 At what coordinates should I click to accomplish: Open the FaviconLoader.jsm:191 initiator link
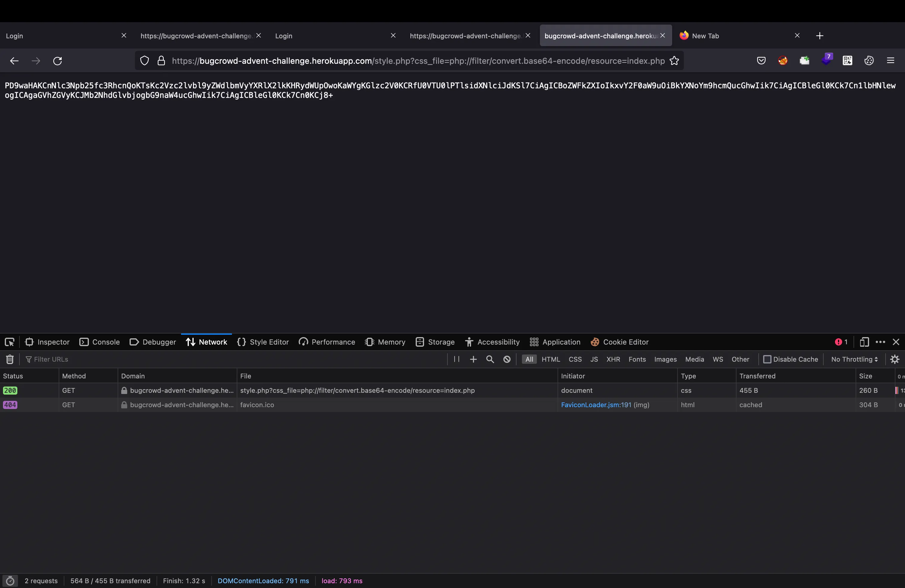[596, 405]
